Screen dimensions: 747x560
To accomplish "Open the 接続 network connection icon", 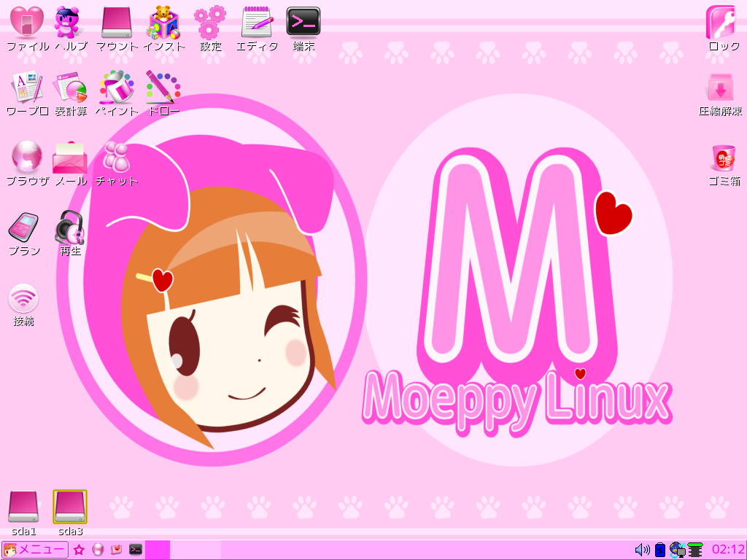I will 23,298.
